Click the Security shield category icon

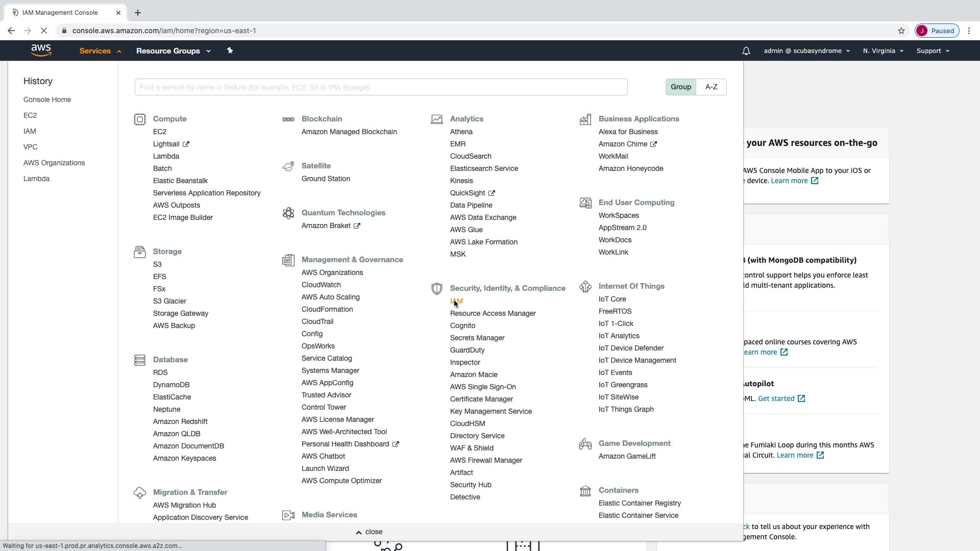point(437,289)
